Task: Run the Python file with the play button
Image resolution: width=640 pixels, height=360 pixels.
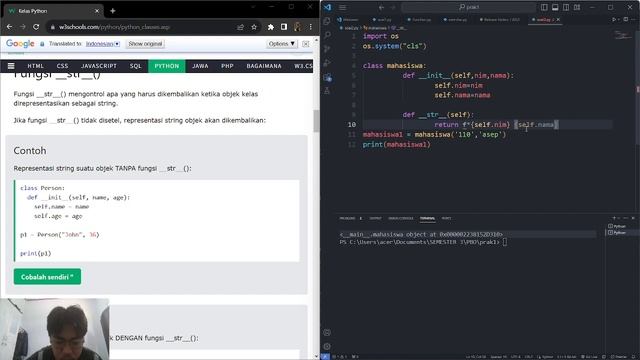Action: 613,19
